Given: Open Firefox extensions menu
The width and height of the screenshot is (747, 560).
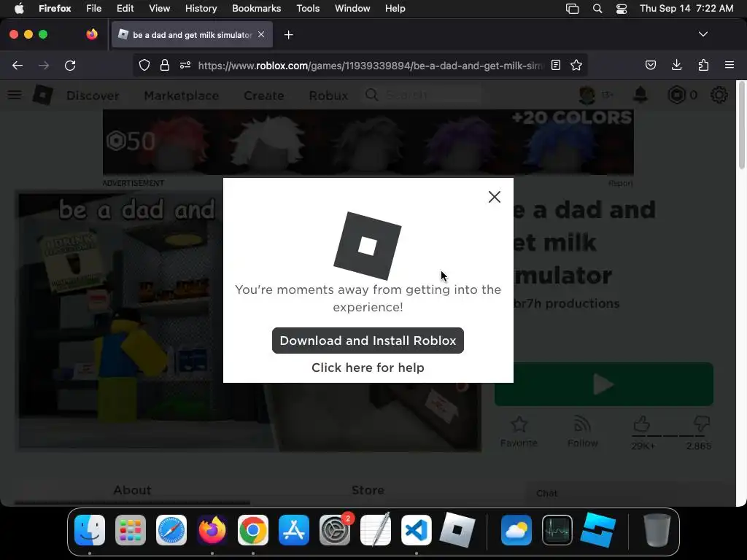Looking at the screenshot, I should pyautogui.click(x=703, y=65).
